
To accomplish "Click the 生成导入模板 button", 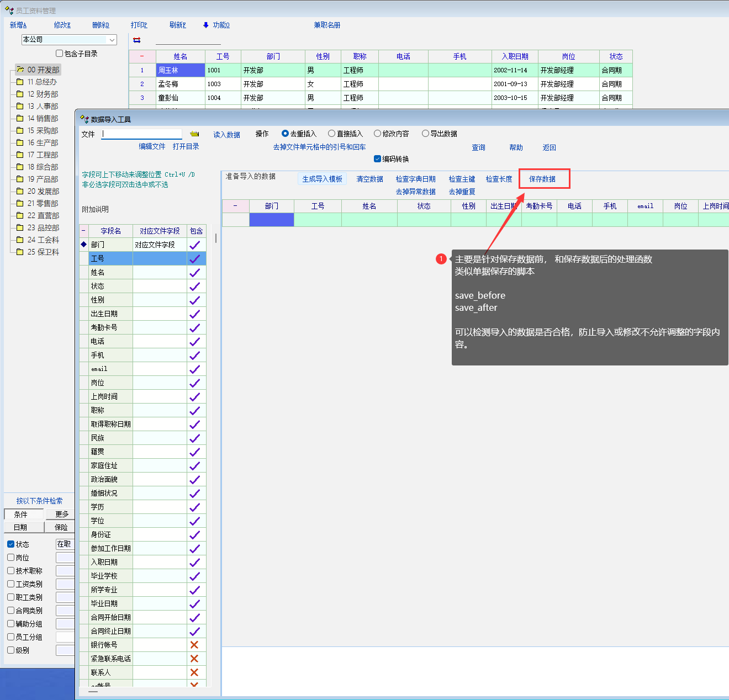I will pos(322,179).
